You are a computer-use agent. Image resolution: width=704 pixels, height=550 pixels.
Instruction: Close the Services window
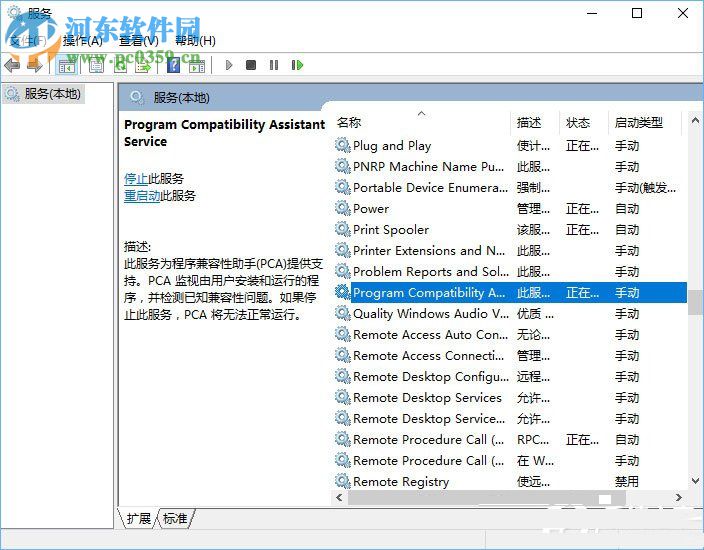pos(683,13)
